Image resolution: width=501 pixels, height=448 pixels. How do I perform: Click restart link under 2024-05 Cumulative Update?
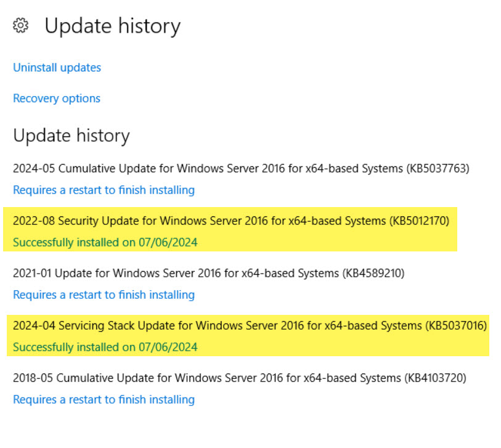point(104,190)
